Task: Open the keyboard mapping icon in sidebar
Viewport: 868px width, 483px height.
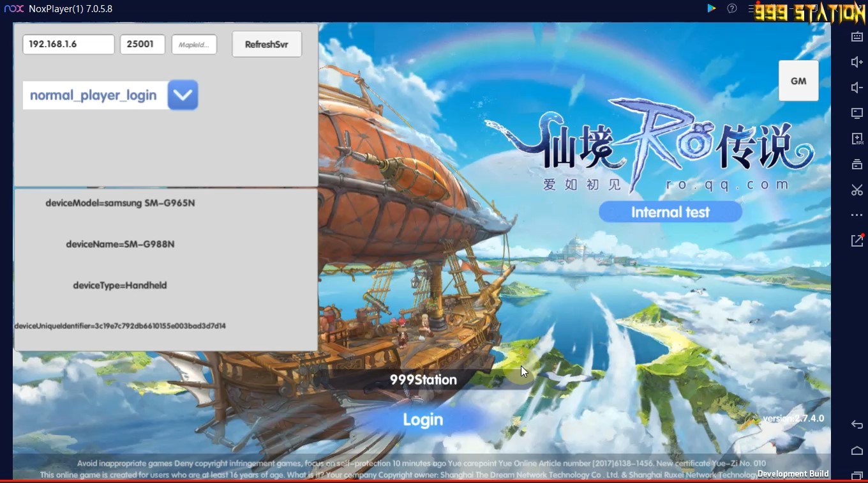Action: 857,36
